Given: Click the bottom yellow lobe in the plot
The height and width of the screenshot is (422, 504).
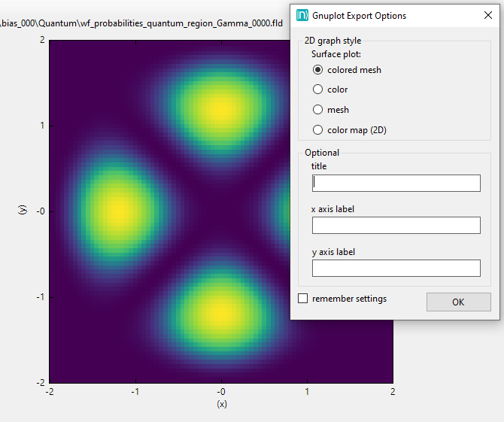Looking at the screenshot, I should point(220,310).
